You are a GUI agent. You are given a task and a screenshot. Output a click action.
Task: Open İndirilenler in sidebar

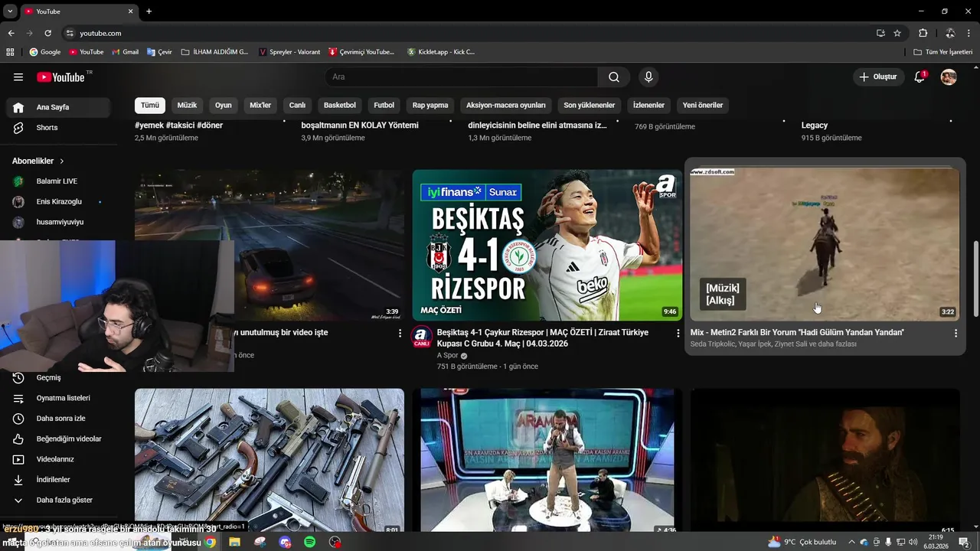[57, 480]
